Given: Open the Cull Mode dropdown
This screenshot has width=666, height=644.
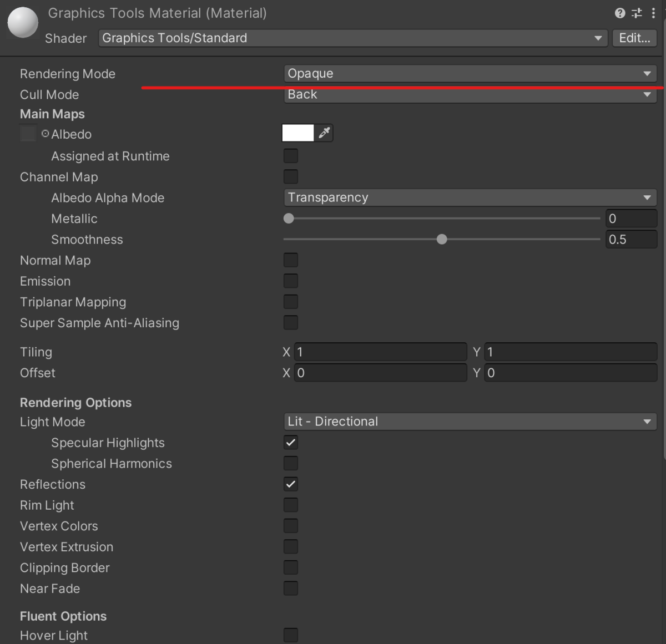Looking at the screenshot, I should tap(470, 94).
